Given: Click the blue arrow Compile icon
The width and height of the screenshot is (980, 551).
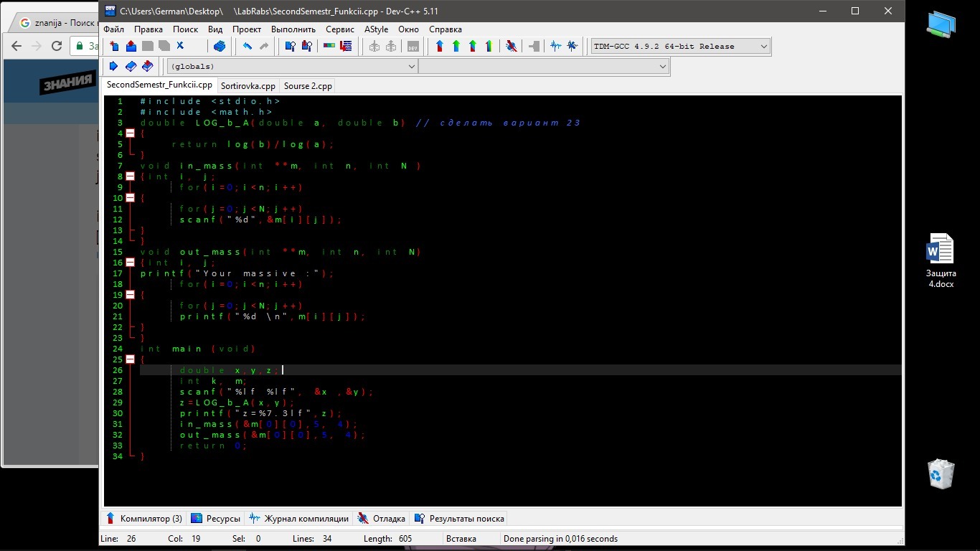Looking at the screenshot, I should click(x=440, y=46).
